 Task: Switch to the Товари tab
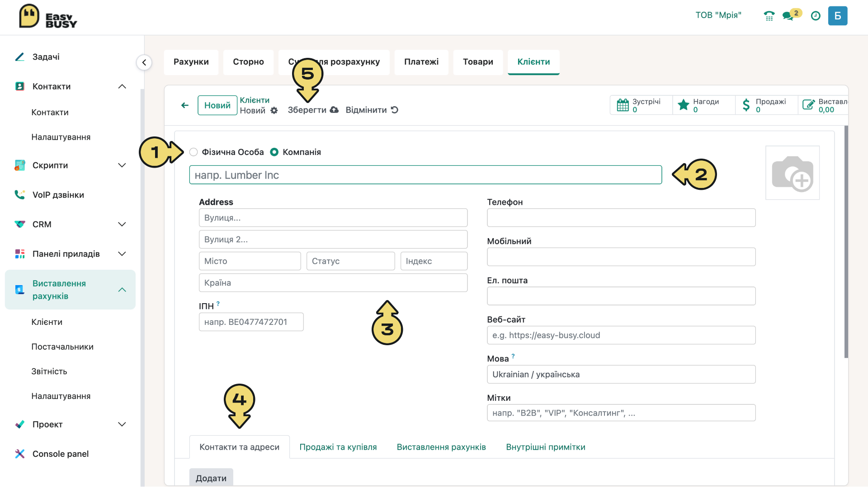click(478, 62)
